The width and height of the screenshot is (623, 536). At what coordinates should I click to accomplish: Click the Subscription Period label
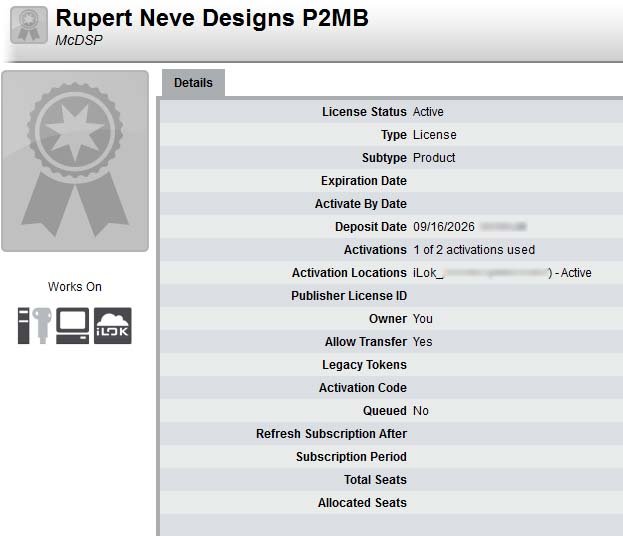coord(351,457)
